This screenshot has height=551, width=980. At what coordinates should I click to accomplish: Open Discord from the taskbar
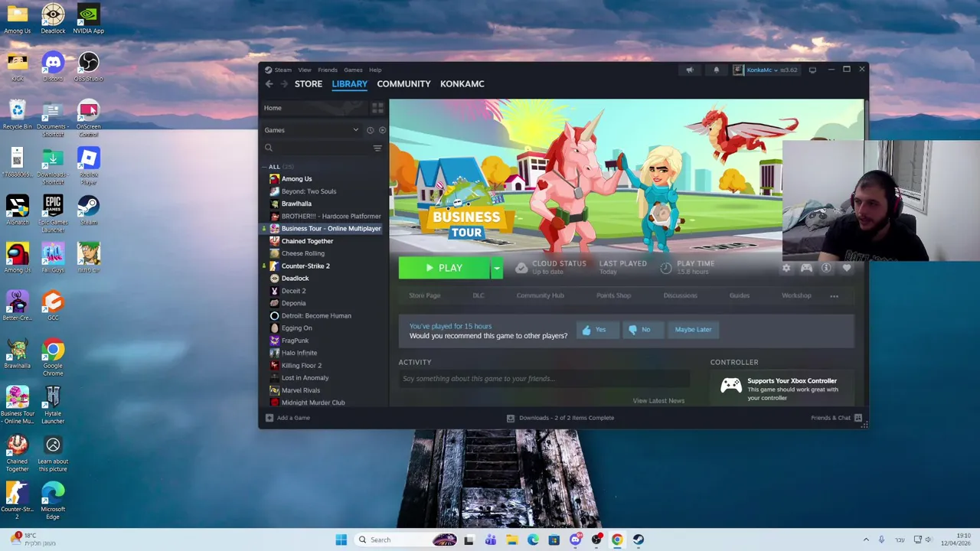(x=575, y=540)
